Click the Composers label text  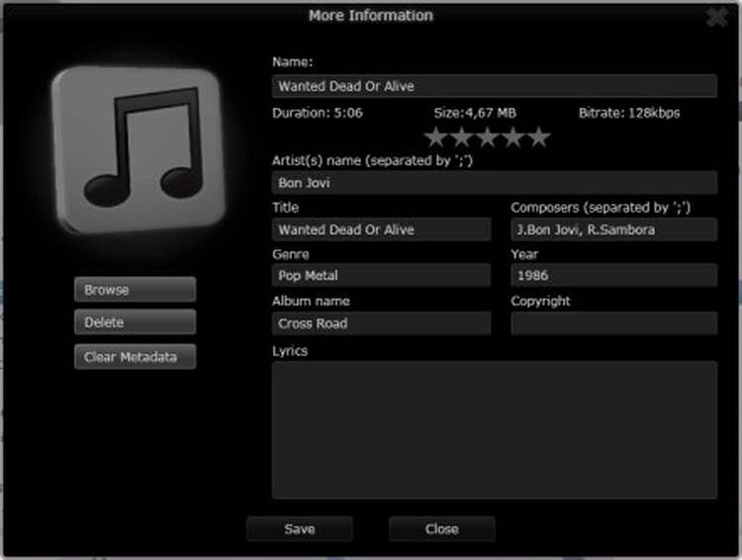click(601, 208)
